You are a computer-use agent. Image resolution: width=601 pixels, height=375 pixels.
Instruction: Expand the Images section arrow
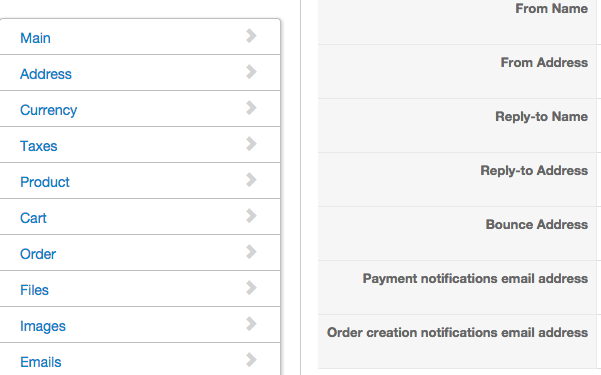[x=251, y=324]
